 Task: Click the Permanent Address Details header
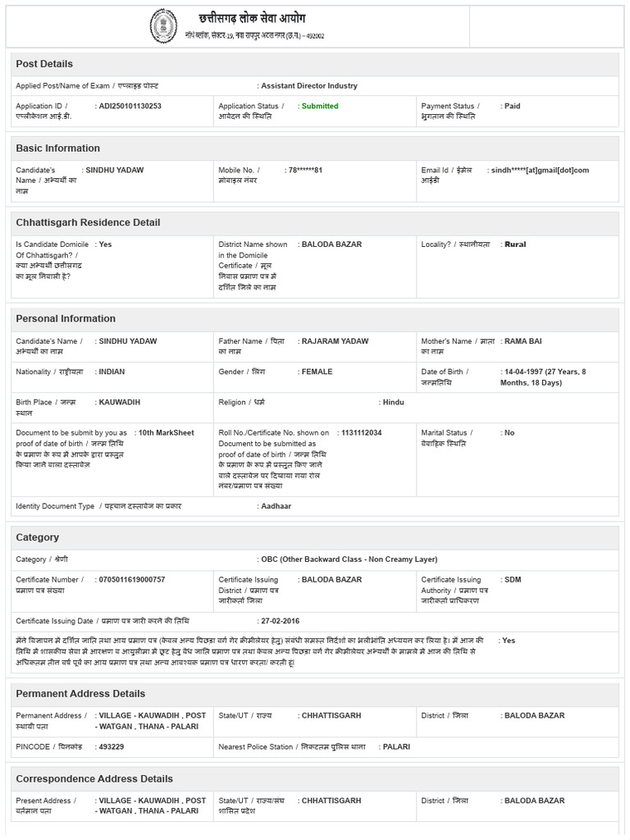80,694
